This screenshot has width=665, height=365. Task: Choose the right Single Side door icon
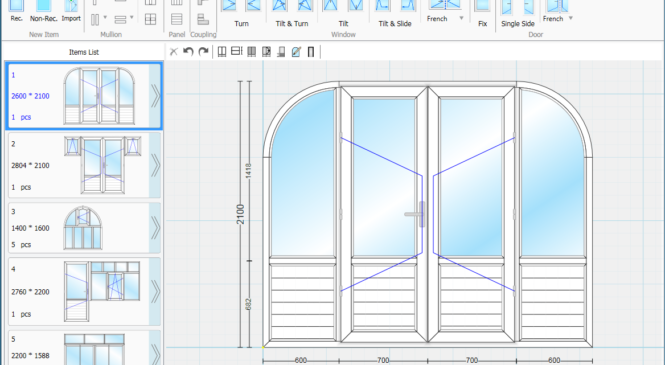tap(528, 7)
